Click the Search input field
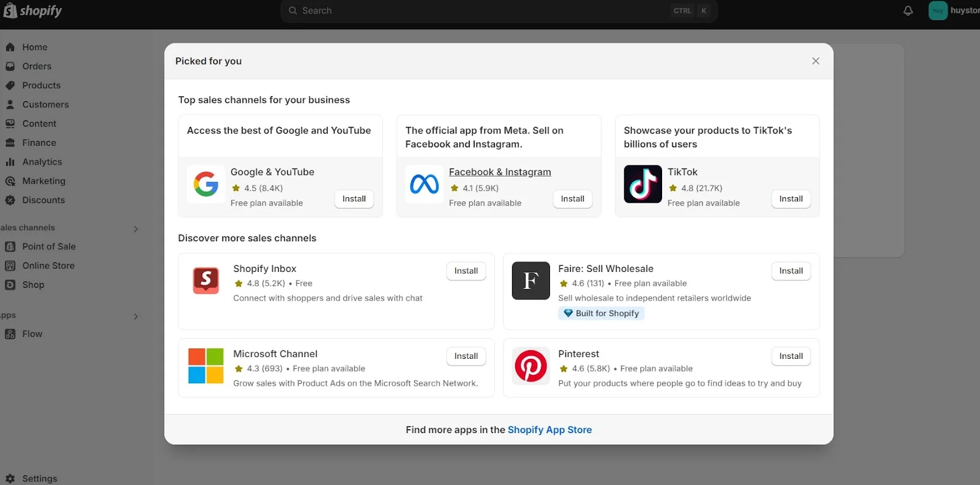 tap(499, 10)
